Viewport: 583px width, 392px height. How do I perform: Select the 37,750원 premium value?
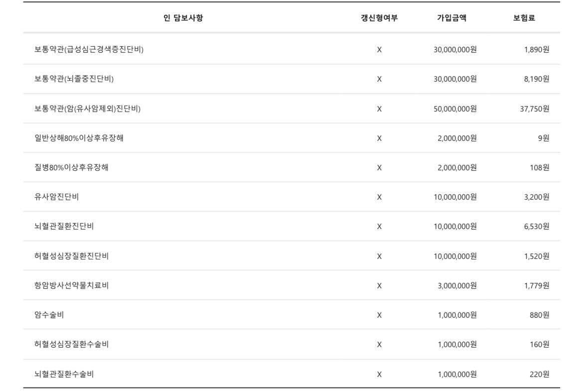(x=534, y=109)
